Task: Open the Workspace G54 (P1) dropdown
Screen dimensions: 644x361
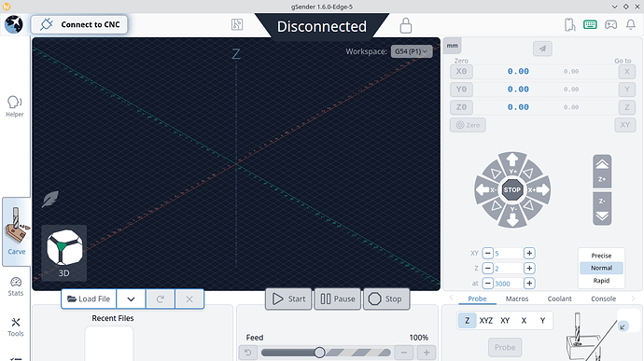Action: click(411, 51)
